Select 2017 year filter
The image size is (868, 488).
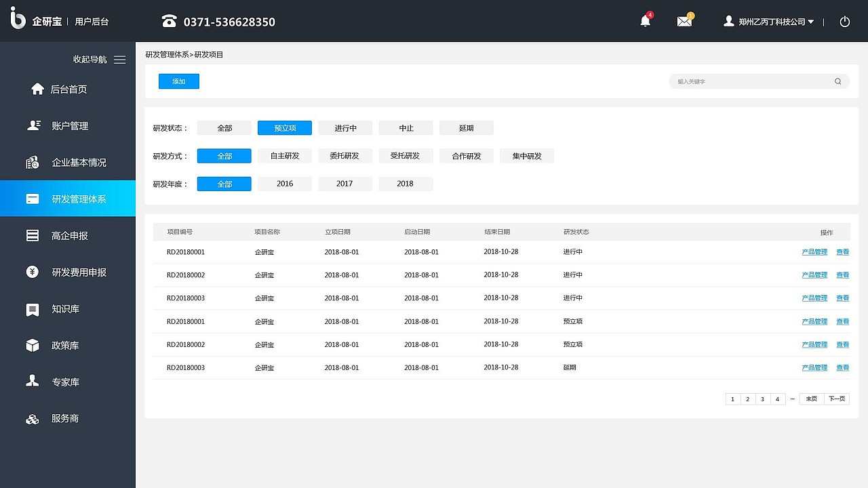click(345, 184)
